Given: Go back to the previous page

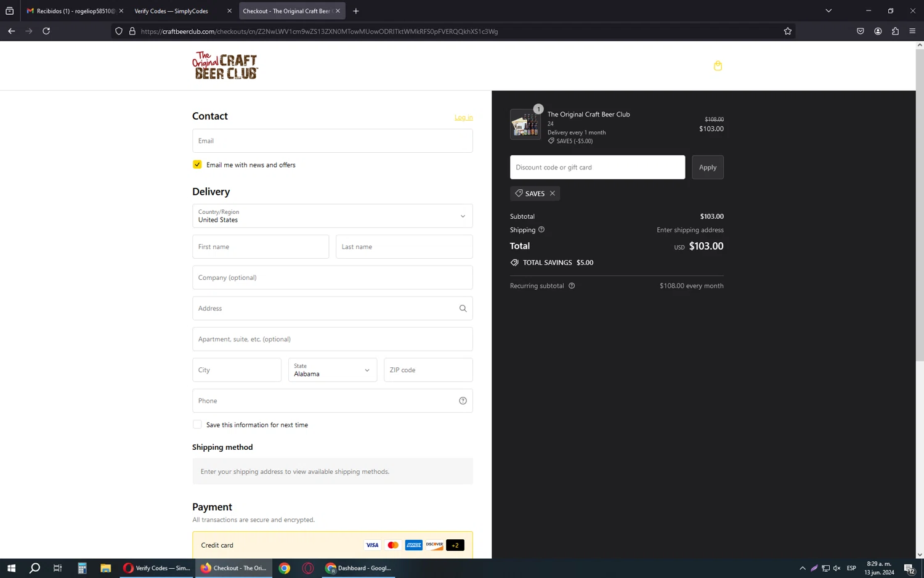Looking at the screenshot, I should (12, 31).
